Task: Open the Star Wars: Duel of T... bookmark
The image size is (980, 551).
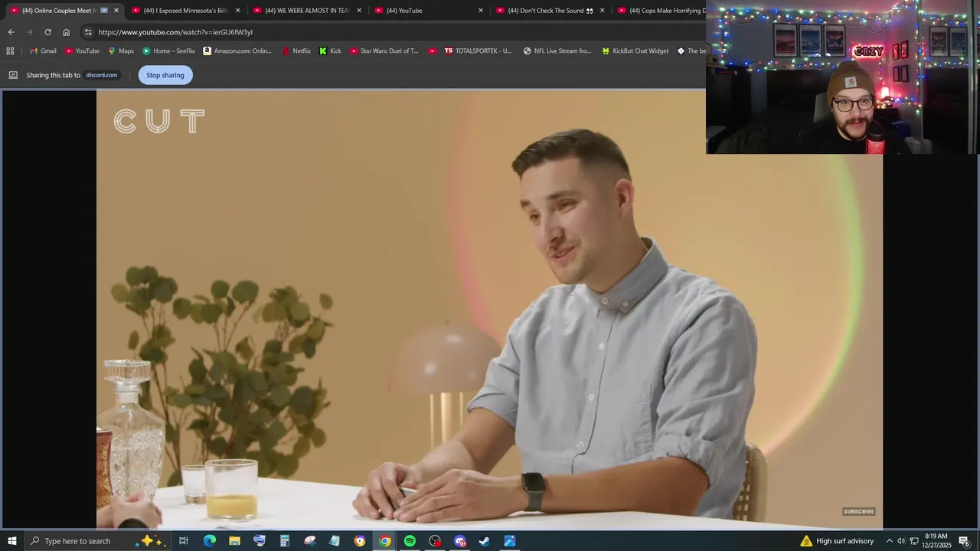Action: pyautogui.click(x=384, y=51)
